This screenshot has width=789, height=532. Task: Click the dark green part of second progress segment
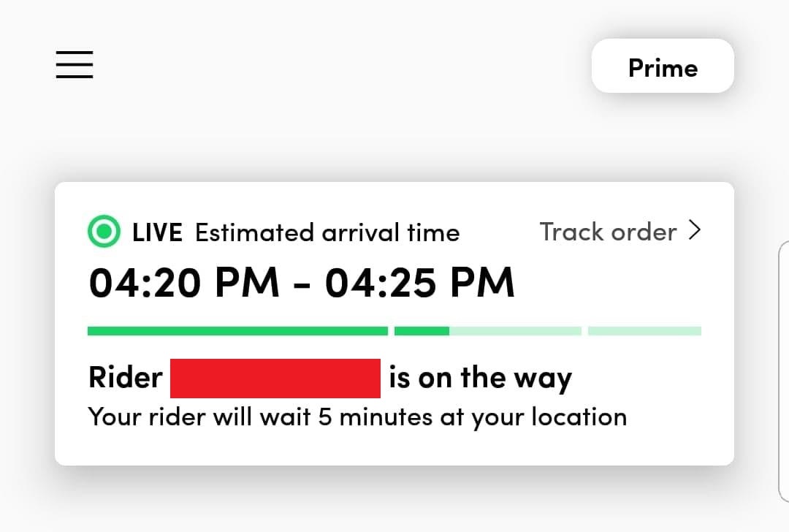point(422,331)
